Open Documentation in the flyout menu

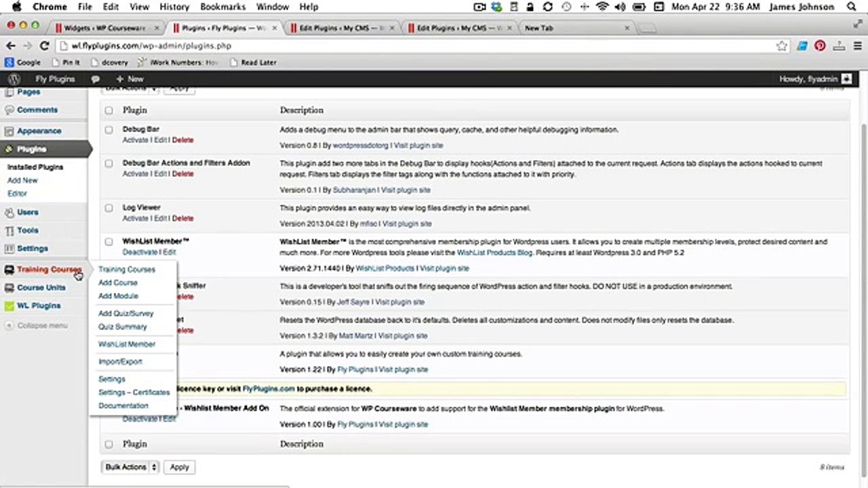(x=123, y=406)
